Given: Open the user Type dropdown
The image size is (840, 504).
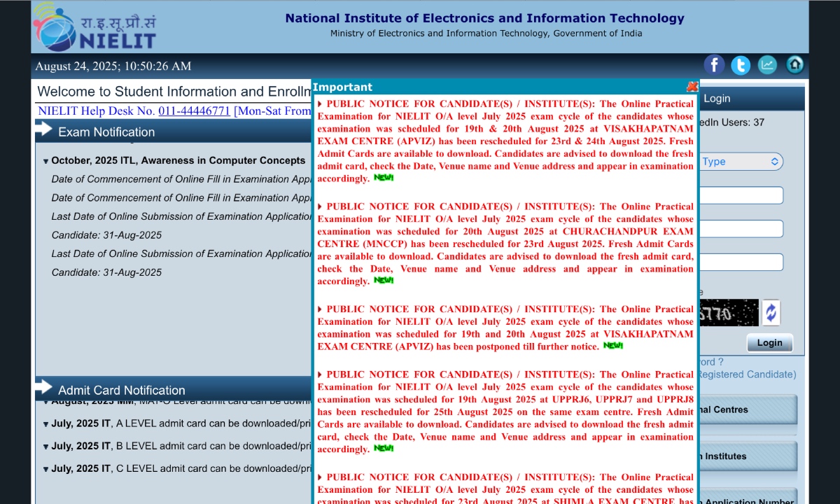Looking at the screenshot, I should coord(741,162).
